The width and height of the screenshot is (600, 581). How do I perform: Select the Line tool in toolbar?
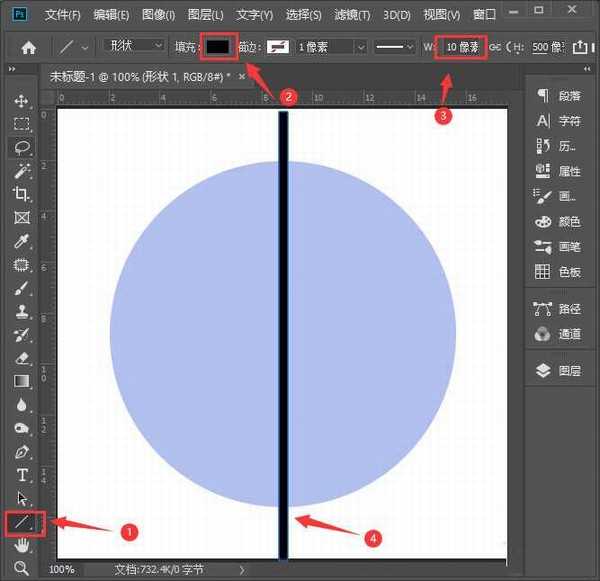[22, 521]
